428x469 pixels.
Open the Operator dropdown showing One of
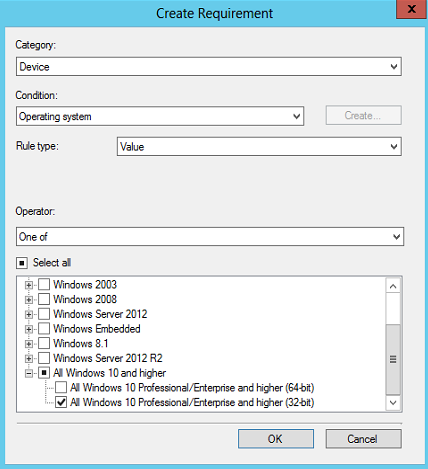(x=210, y=237)
